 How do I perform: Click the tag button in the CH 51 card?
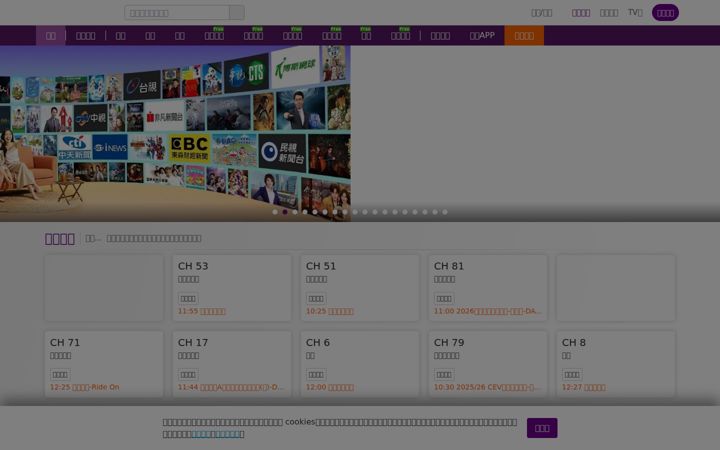[x=316, y=298]
